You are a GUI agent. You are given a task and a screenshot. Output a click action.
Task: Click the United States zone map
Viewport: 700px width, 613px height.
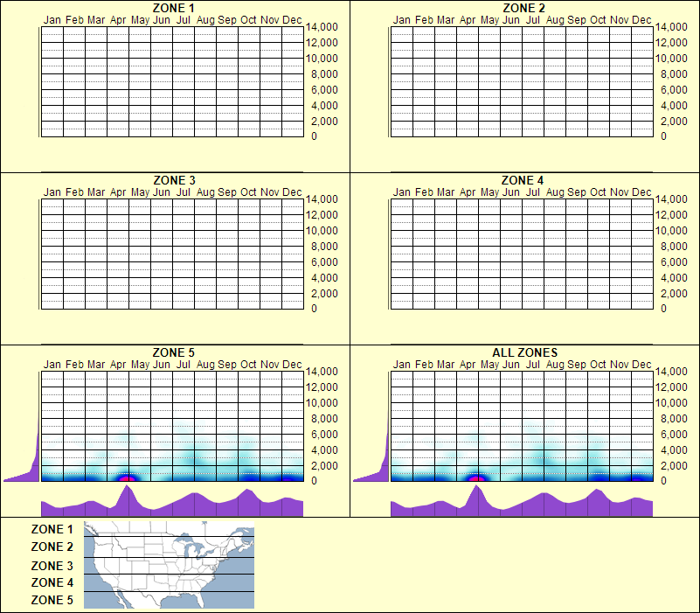pyautogui.click(x=168, y=565)
